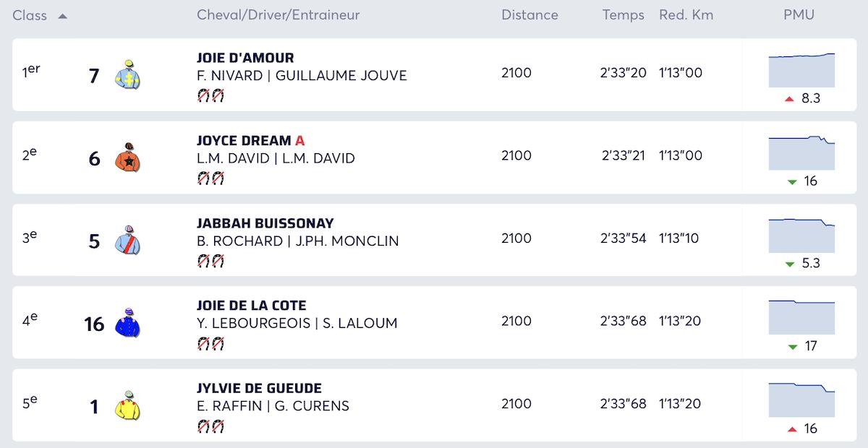Click Joyce Dream's orange jockey silk icon

127,157
